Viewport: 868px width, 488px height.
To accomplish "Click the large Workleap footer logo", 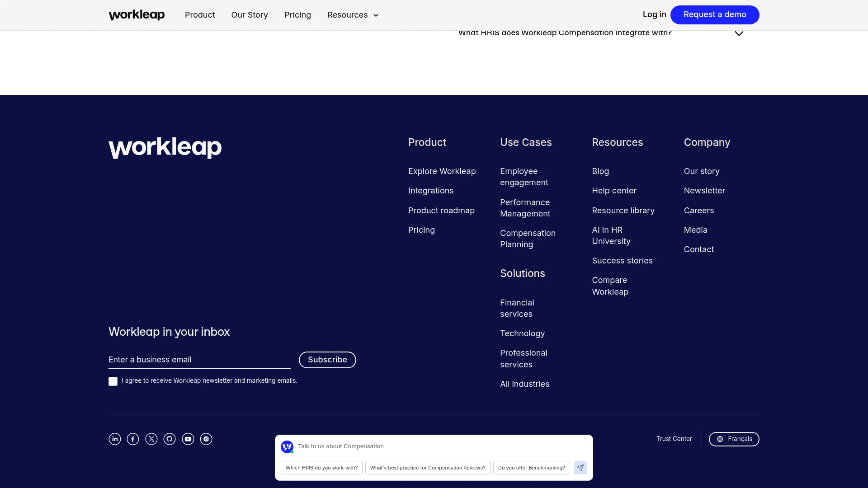I will tap(165, 148).
